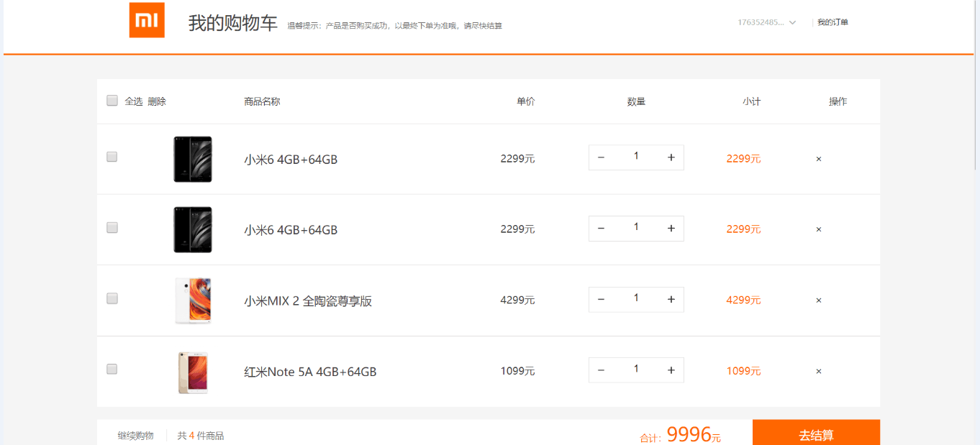The width and height of the screenshot is (980, 445).
Task: Focus quantity field of second 小米6 row
Action: point(636,228)
